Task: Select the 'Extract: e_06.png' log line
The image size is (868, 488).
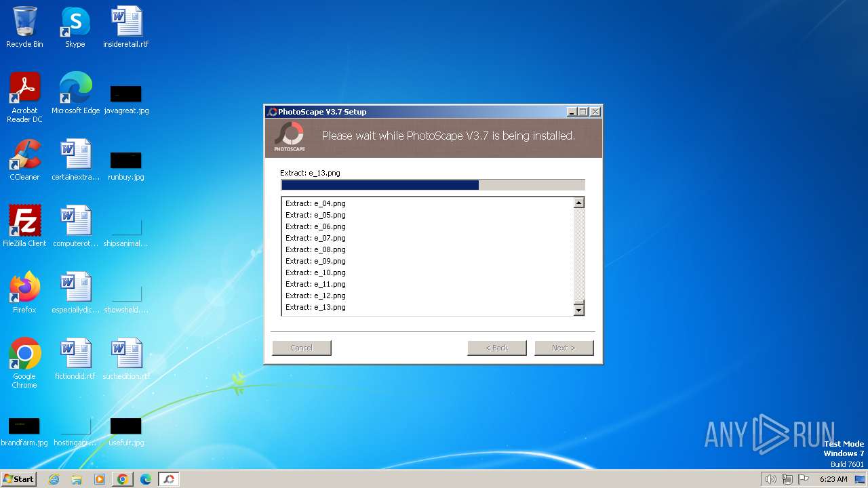Action: [316, 226]
